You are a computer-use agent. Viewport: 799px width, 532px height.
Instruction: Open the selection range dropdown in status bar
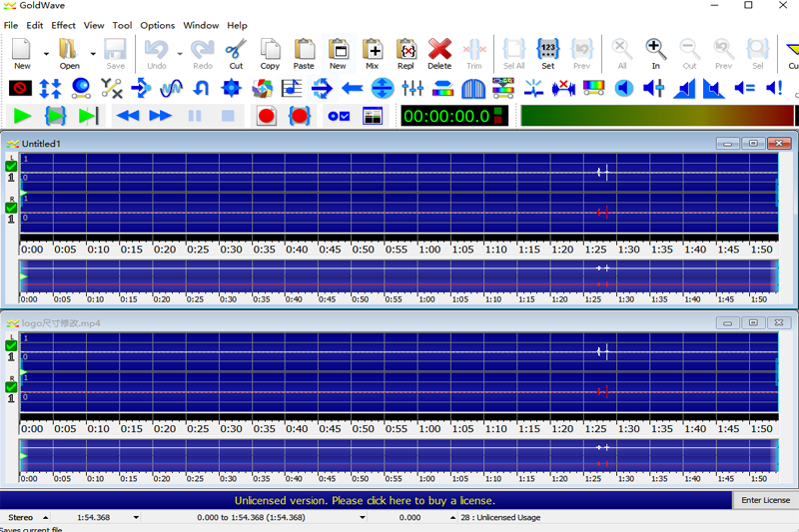(x=363, y=517)
